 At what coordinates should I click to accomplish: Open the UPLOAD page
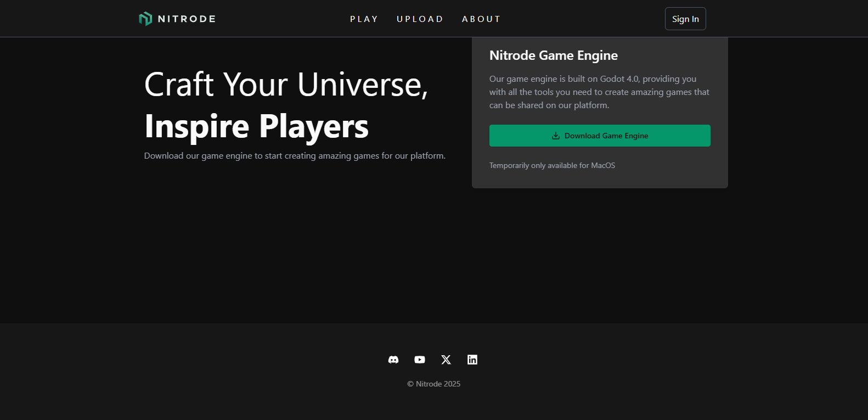click(420, 19)
